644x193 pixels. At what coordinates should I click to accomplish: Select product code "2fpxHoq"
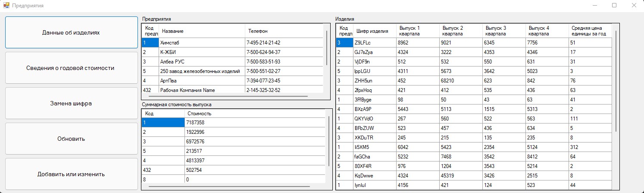(x=375, y=90)
